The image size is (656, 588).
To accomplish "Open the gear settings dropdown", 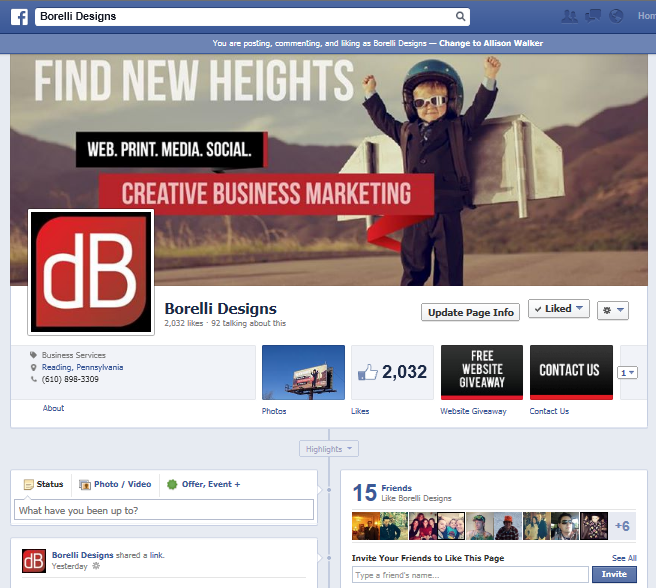I will (x=612, y=310).
